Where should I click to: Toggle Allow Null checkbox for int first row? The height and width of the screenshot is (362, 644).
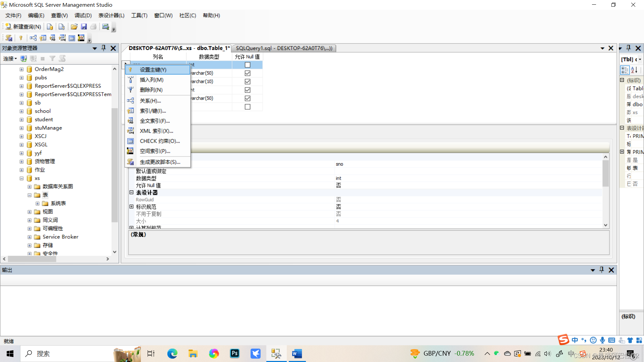point(248,65)
